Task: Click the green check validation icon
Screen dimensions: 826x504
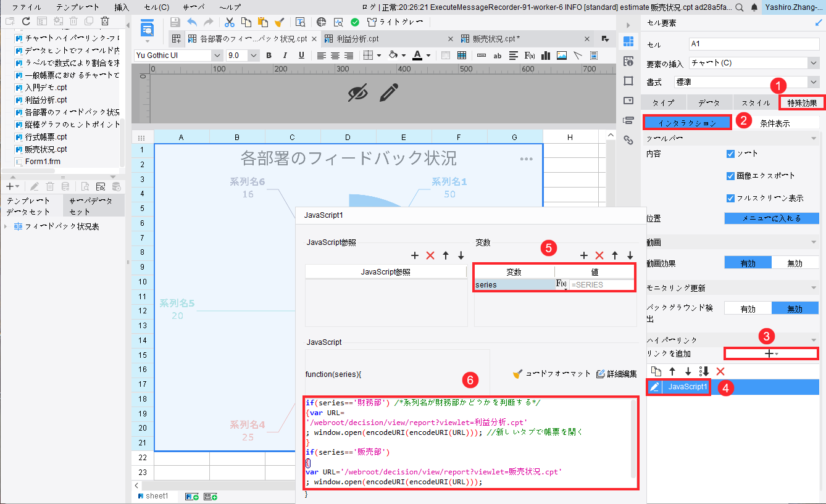Action: pyautogui.click(x=355, y=22)
